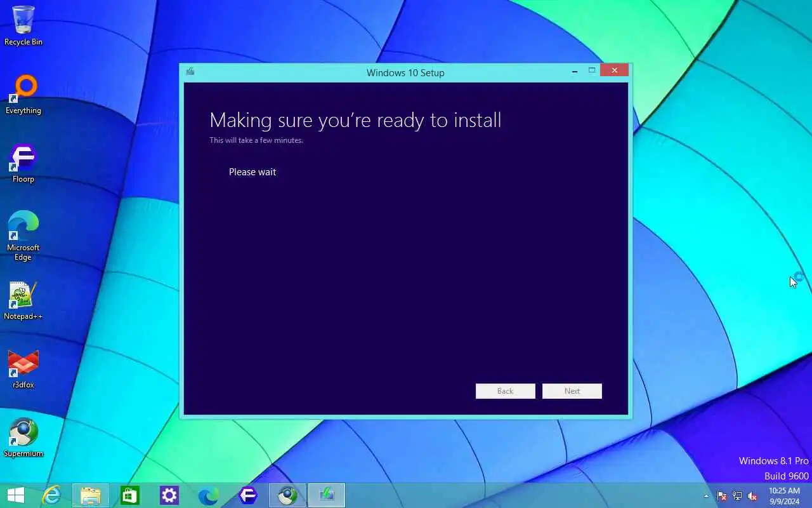Open the Action Center flag icon
The image size is (812, 508).
click(x=722, y=496)
